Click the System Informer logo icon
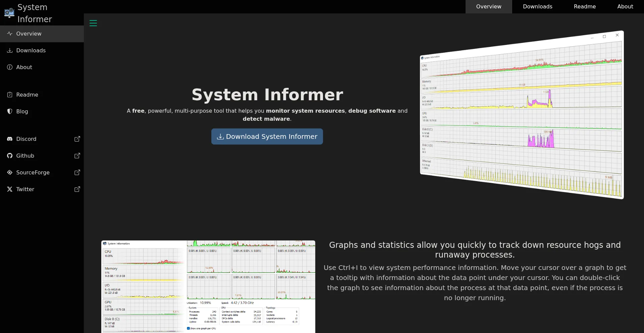The image size is (644, 333). click(9, 13)
